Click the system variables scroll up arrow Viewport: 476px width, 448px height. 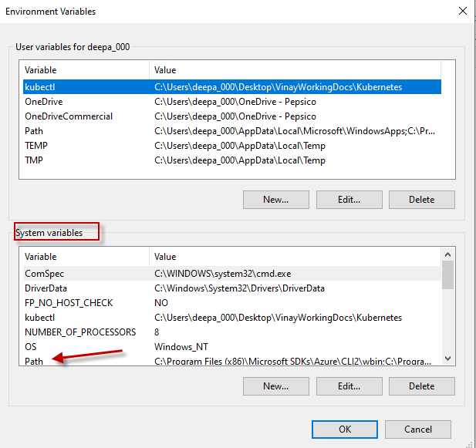click(x=447, y=254)
